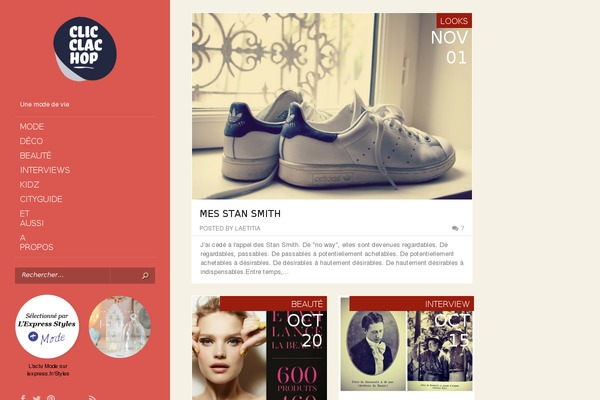The height and width of the screenshot is (400, 600).
Task: Open the MODE menu item
Action: point(32,127)
